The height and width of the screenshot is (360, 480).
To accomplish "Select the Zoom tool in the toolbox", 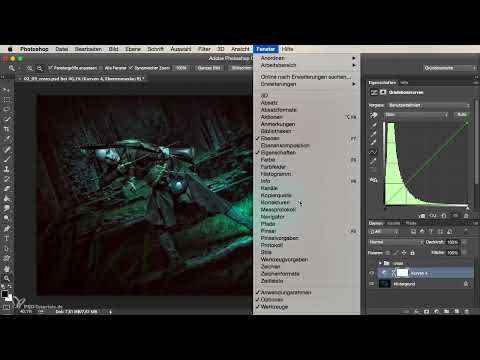I will pos(7,278).
